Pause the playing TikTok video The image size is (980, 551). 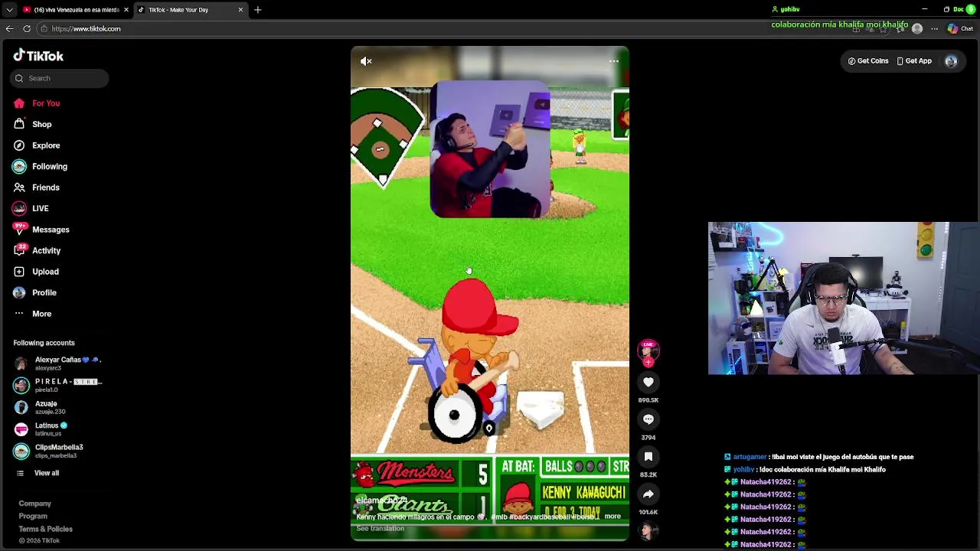[490, 294]
